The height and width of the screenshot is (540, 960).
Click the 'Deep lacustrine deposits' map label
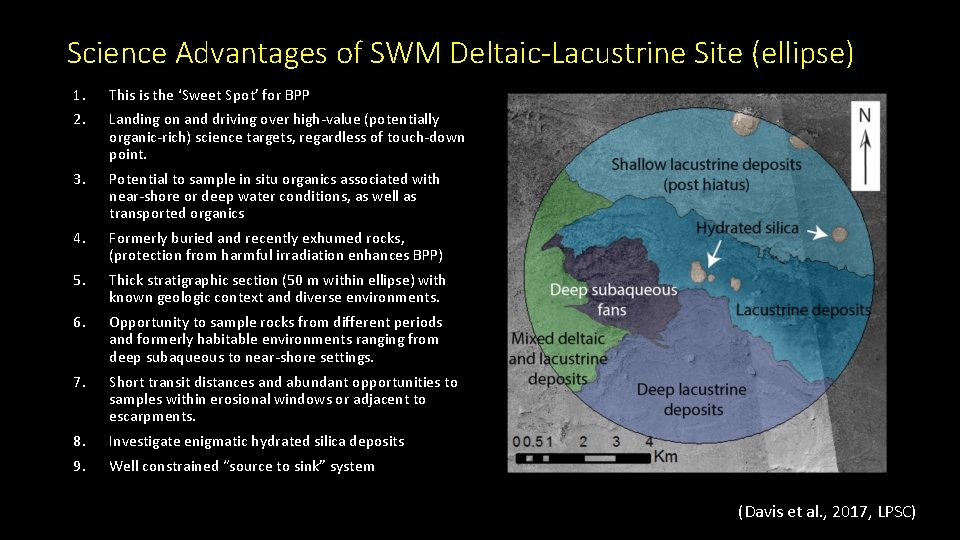[x=692, y=399]
